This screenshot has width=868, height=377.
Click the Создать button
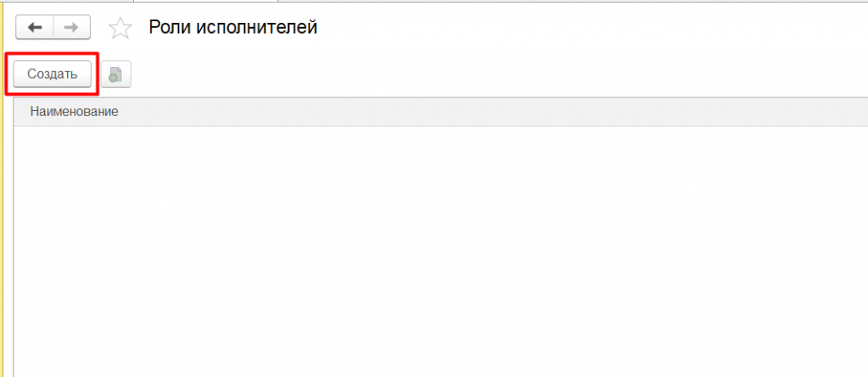52,75
